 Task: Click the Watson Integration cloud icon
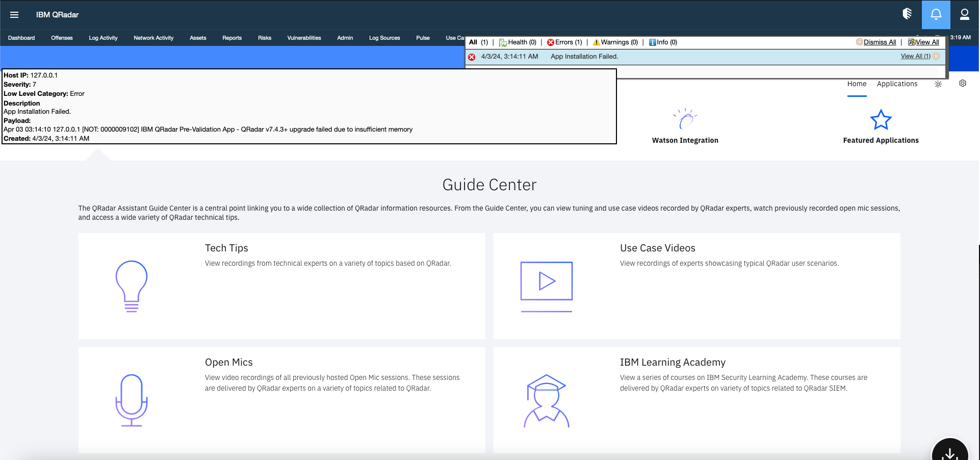[685, 118]
